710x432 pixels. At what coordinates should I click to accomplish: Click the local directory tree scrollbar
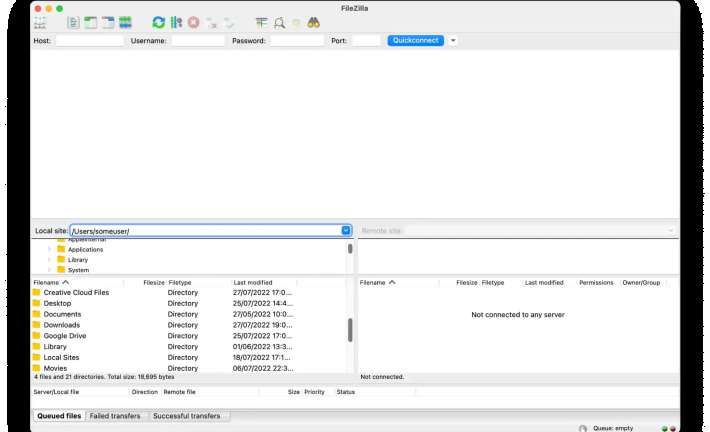350,249
